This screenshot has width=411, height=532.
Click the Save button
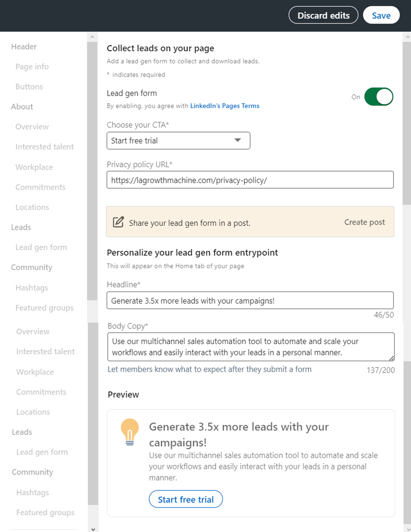(x=381, y=15)
